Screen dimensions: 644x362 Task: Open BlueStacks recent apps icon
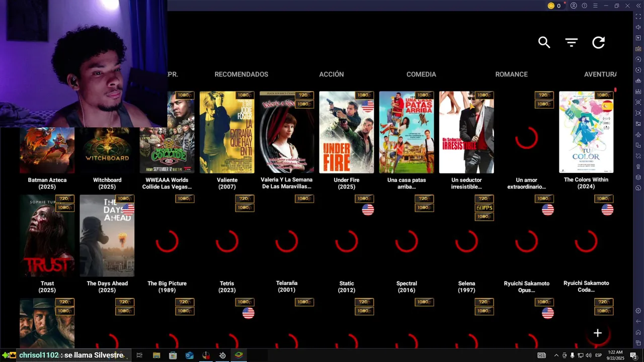(x=638, y=343)
